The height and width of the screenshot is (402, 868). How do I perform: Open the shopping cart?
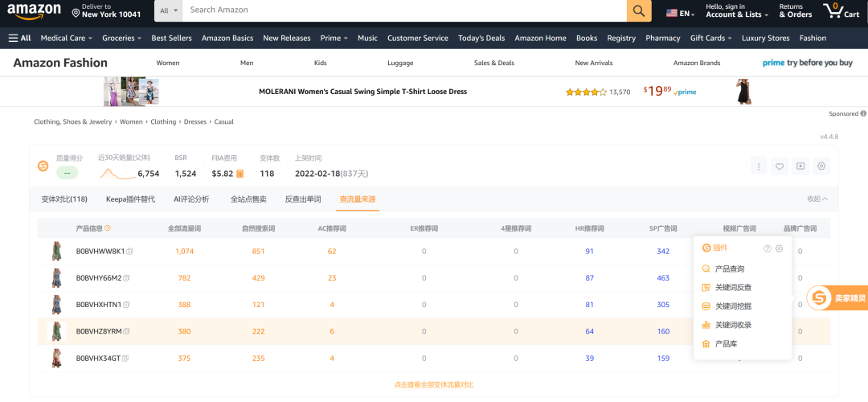pyautogui.click(x=841, y=10)
